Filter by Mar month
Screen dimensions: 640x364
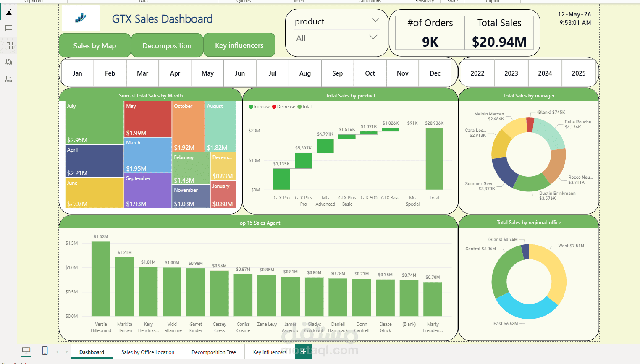(x=143, y=73)
